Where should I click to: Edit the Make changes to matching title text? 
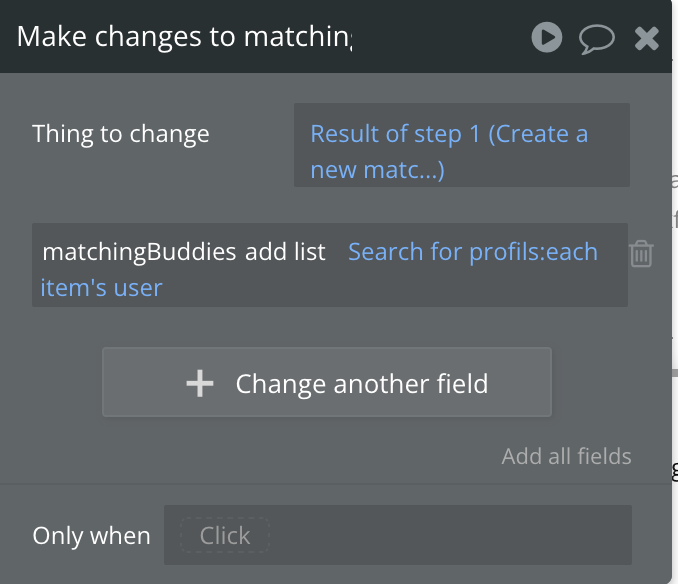click(x=185, y=37)
